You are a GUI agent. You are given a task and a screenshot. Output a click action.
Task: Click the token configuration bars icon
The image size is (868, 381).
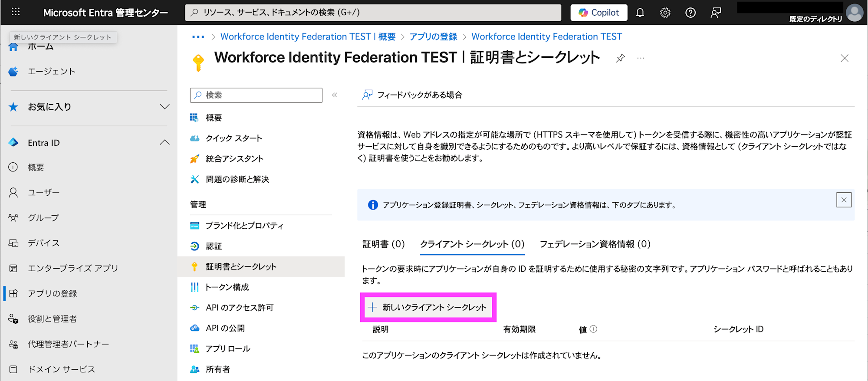click(x=194, y=287)
